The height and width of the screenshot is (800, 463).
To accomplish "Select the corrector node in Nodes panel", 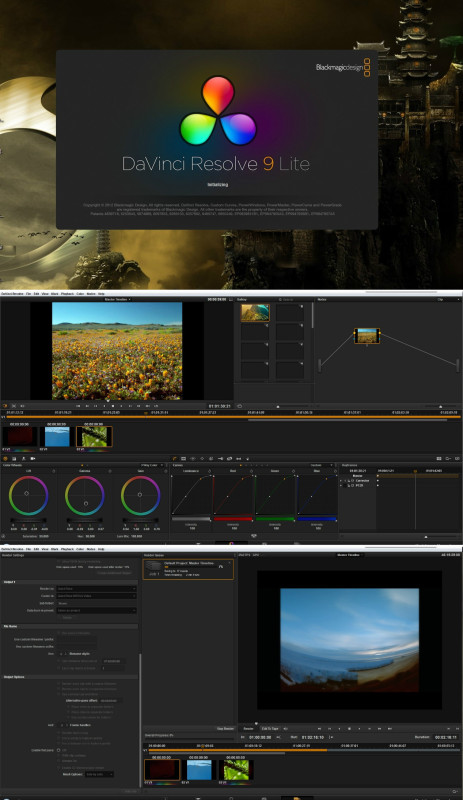I will (367, 336).
